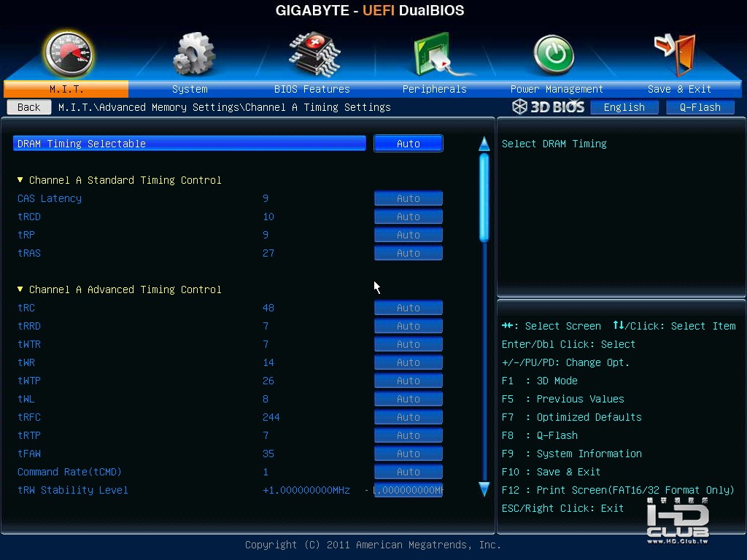
Task: Click the tRFC value 244
Action: pyautogui.click(x=271, y=417)
